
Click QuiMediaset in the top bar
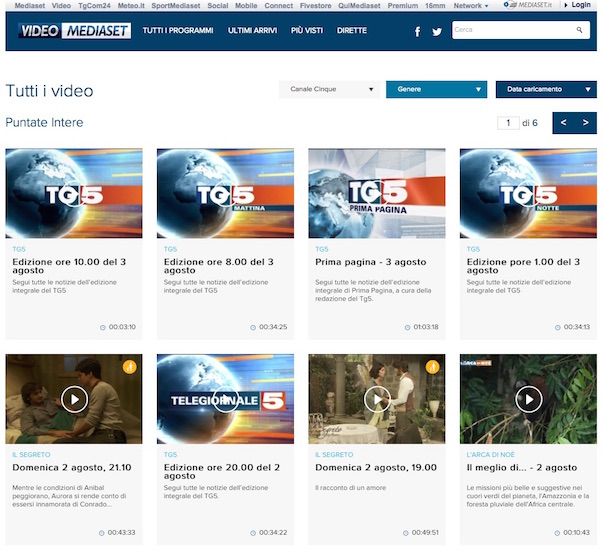359,6
